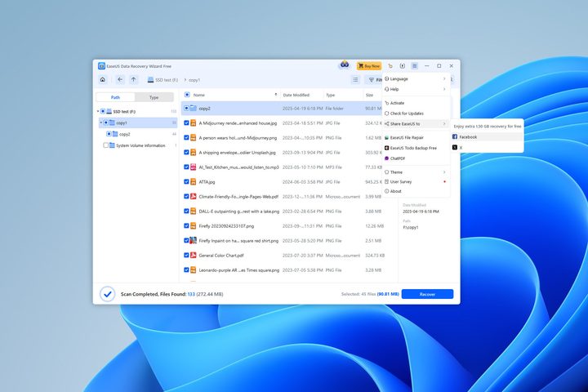Click the binoculars mascot icon
The image size is (588, 392).
tap(345, 65)
